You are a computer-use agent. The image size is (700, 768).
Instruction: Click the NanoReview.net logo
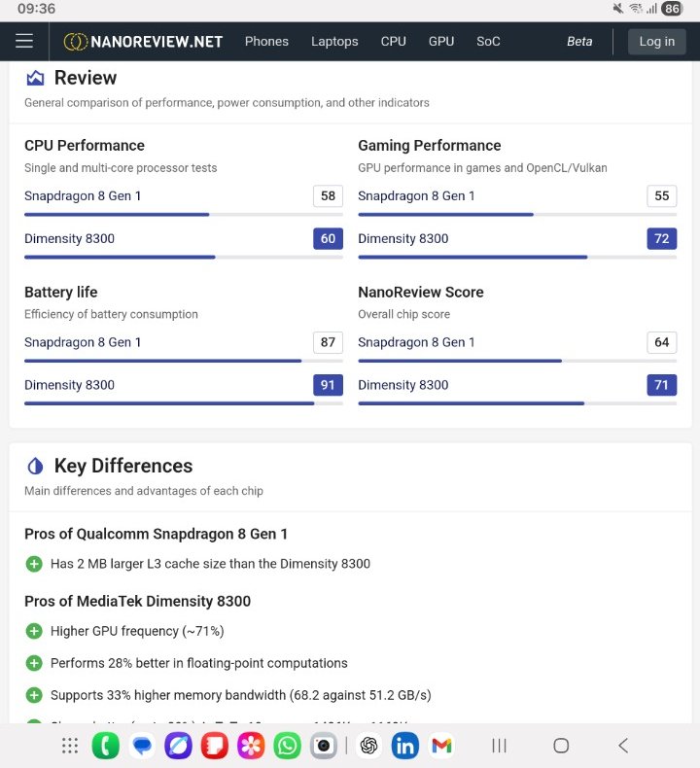143,42
